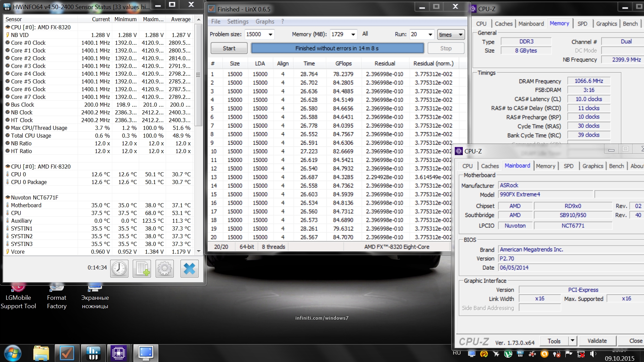Open the ? help menu in LinX
This screenshot has height=362, width=644.
coord(283,22)
